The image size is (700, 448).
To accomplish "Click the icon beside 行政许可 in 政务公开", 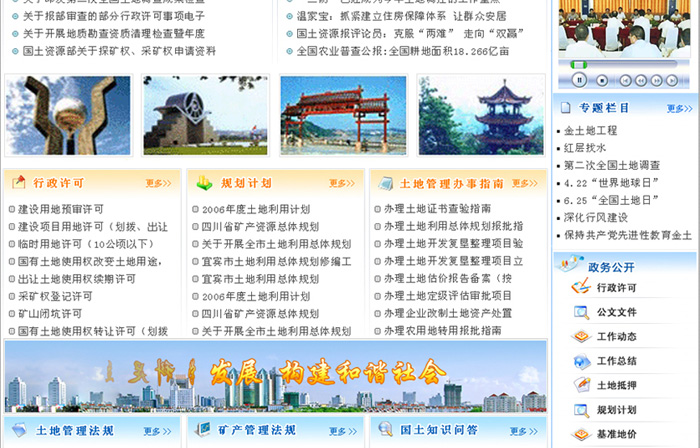I will 581,286.
